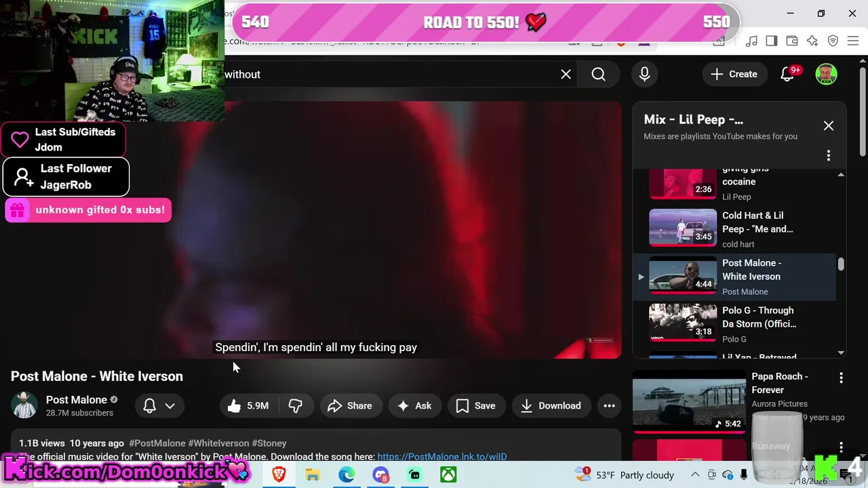The image size is (868, 488).
Task: Select the Aurora Pictures channel text
Action: tap(779, 404)
